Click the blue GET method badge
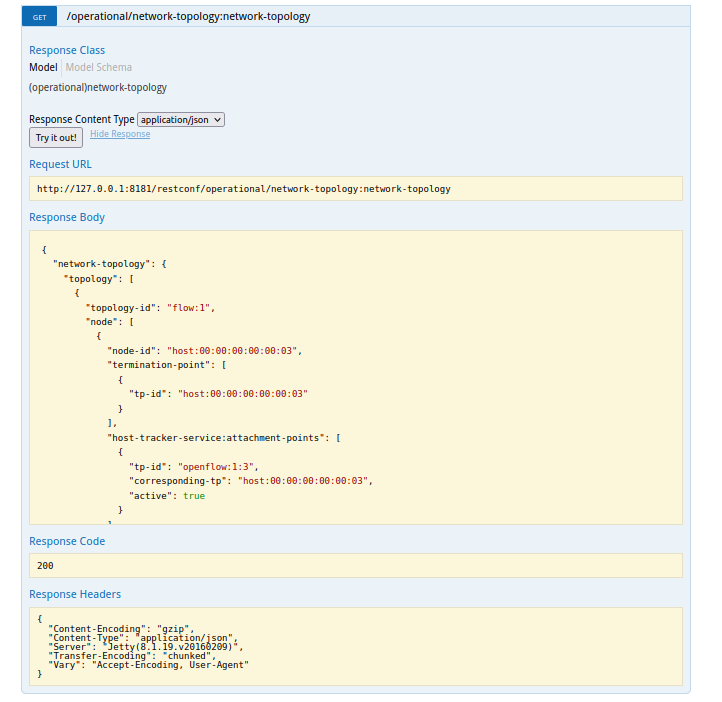Viewport: 722px width, 702px height. [x=39, y=17]
